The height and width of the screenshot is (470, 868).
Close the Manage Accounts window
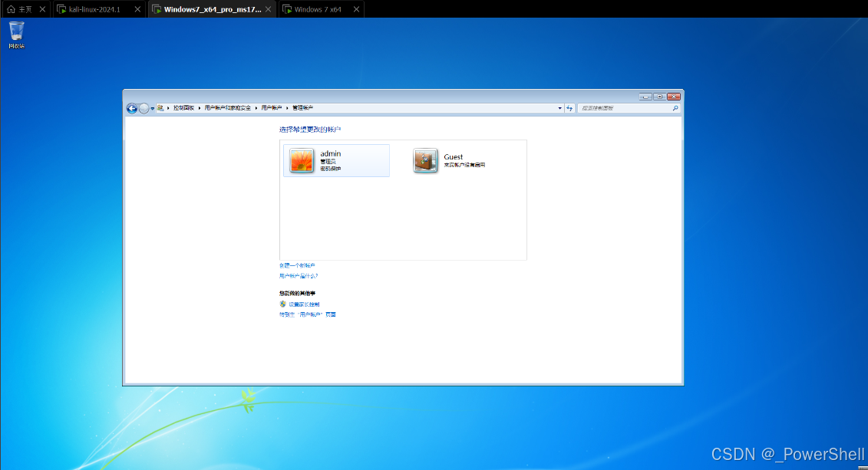coord(674,97)
